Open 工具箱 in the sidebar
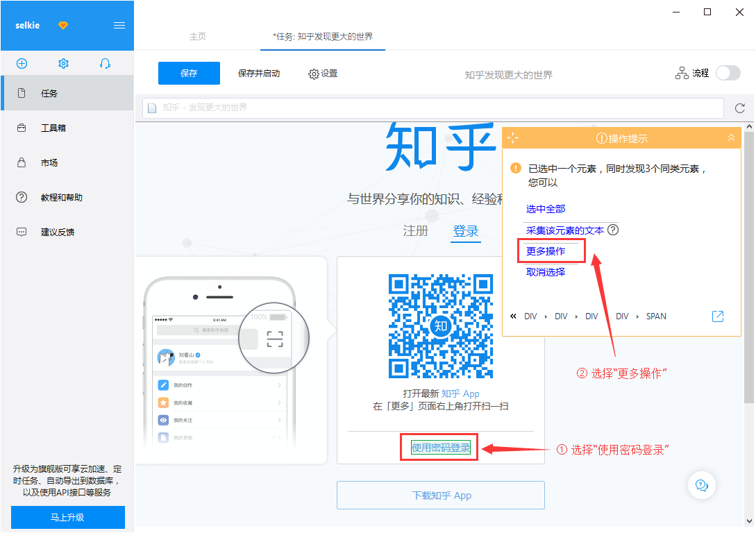The height and width of the screenshot is (533, 756). pos(67,128)
